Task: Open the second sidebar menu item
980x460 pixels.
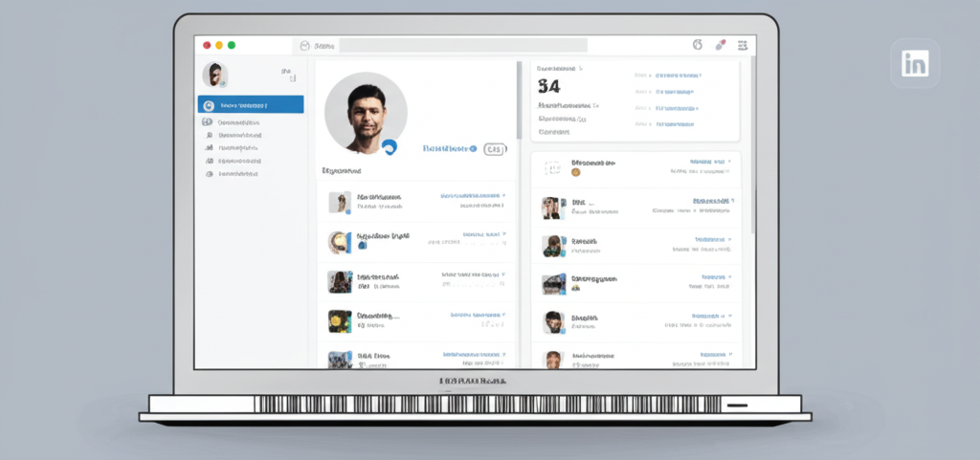Action: pos(239,122)
